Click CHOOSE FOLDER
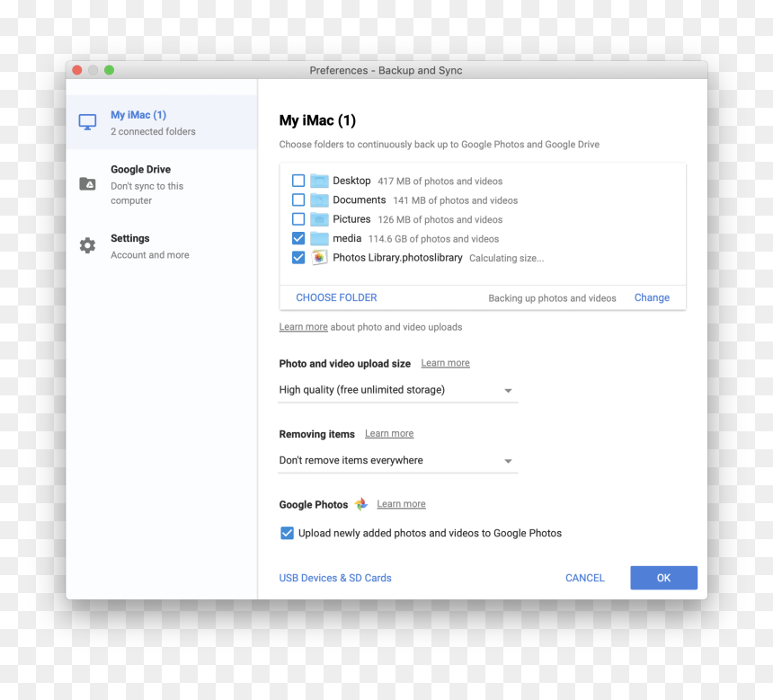773x700 pixels. tap(336, 297)
